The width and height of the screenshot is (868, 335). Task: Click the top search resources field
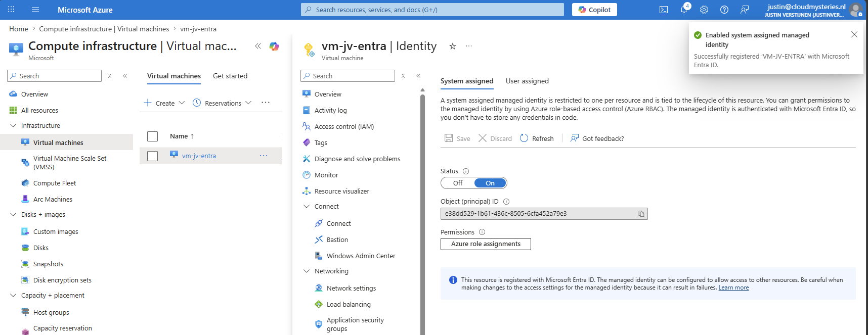click(432, 10)
